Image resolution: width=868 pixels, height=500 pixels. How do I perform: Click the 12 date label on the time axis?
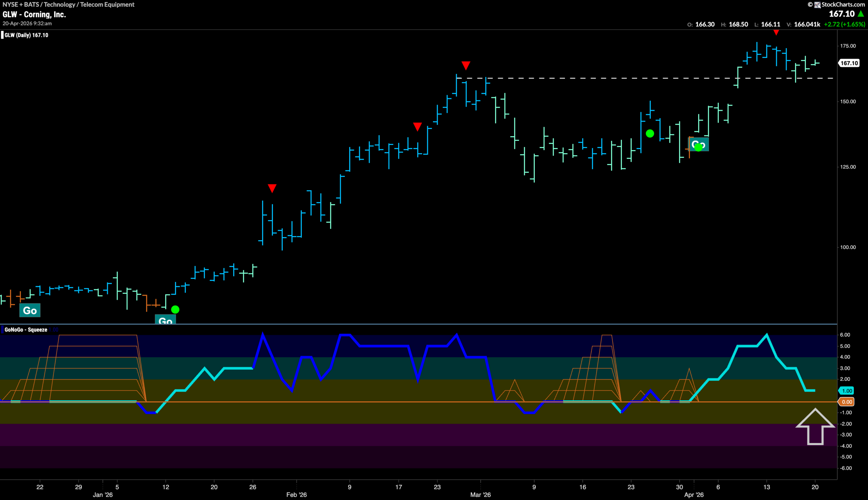(165, 487)
